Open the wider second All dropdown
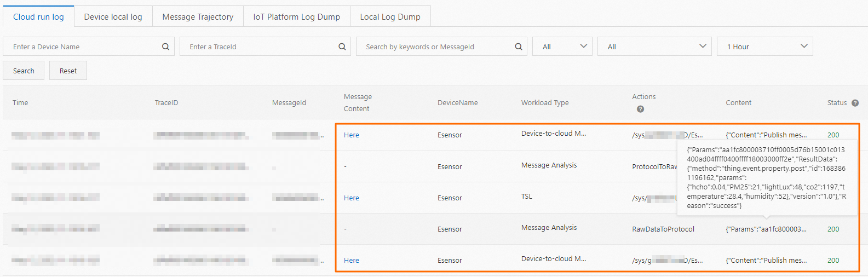Image resolution: width=868 pixels, height=277 pixels. 654,47
